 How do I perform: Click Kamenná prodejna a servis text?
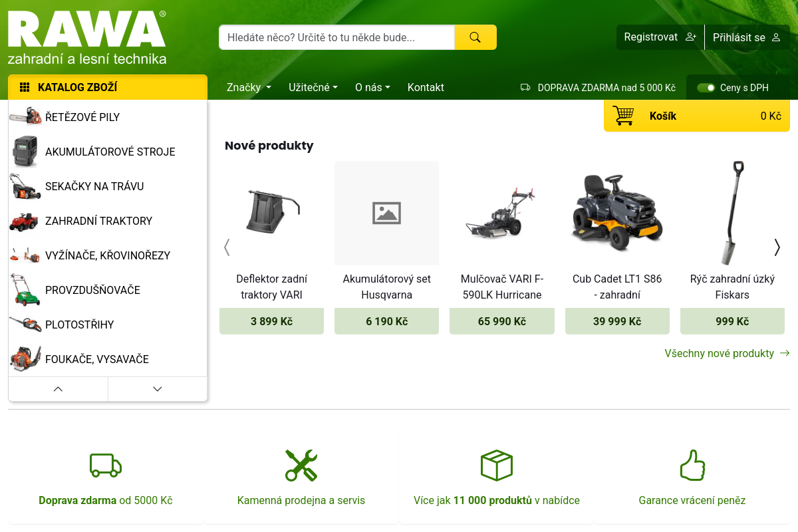point(301,500)
